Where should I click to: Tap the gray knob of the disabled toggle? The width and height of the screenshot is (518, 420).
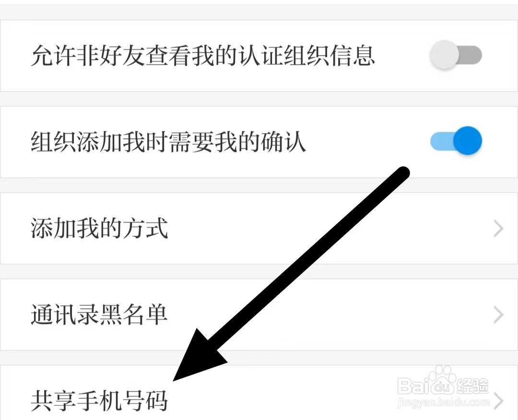[x=444, y=55]
